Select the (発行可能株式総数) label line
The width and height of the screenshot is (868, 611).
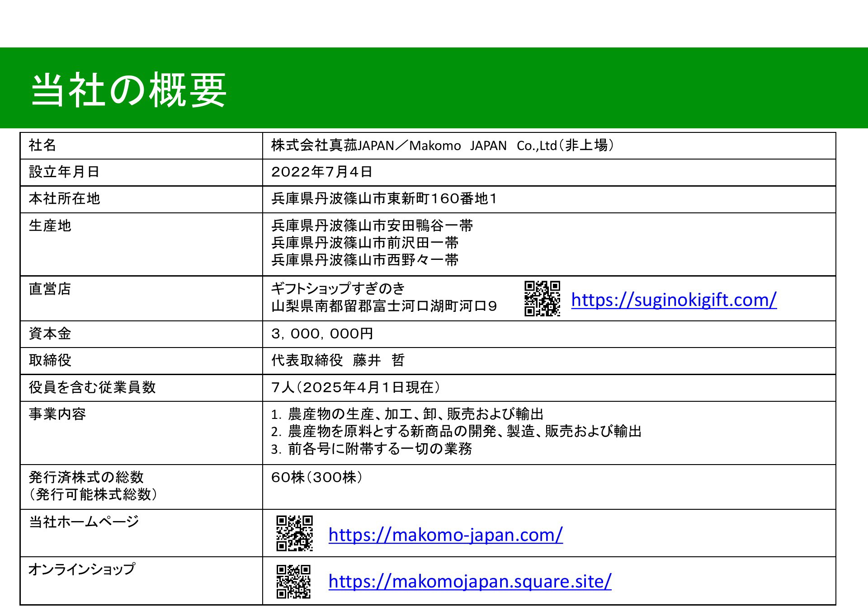pyautogui.click(x=93, y=494)
